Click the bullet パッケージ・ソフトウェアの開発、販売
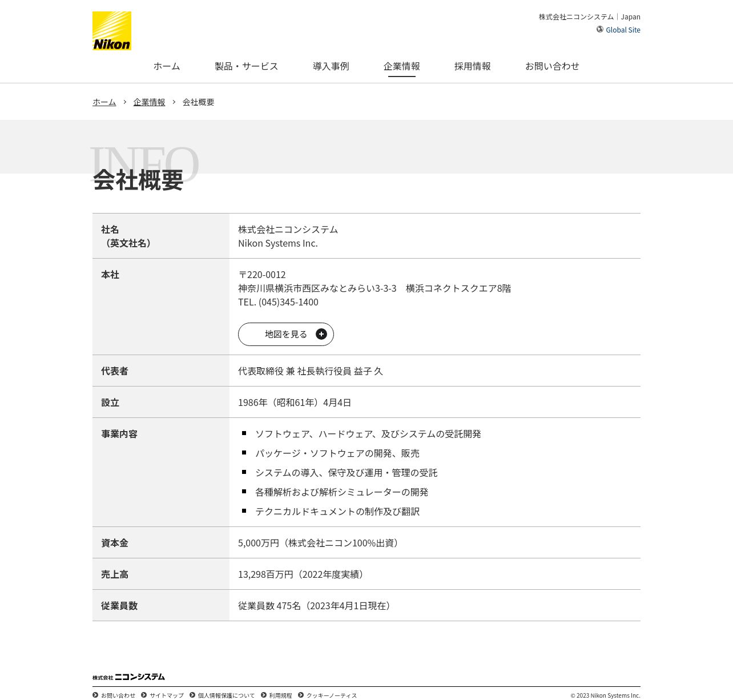 click(337, 453)
